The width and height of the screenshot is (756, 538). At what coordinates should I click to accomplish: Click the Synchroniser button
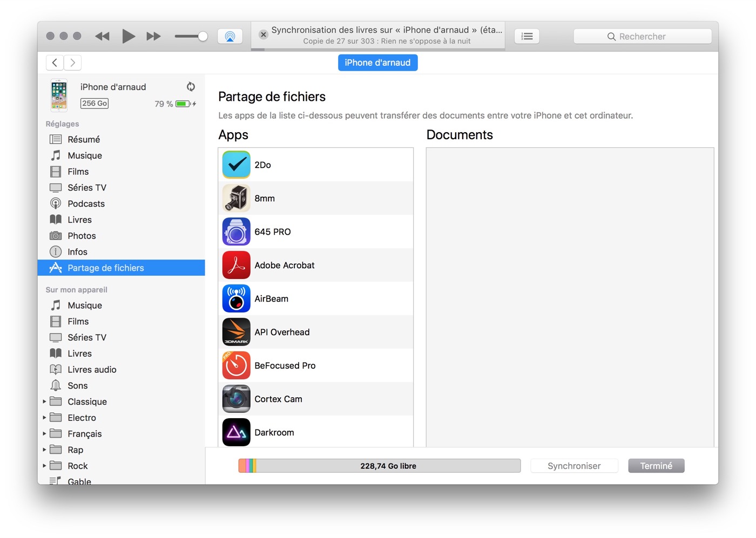point(574,466)
